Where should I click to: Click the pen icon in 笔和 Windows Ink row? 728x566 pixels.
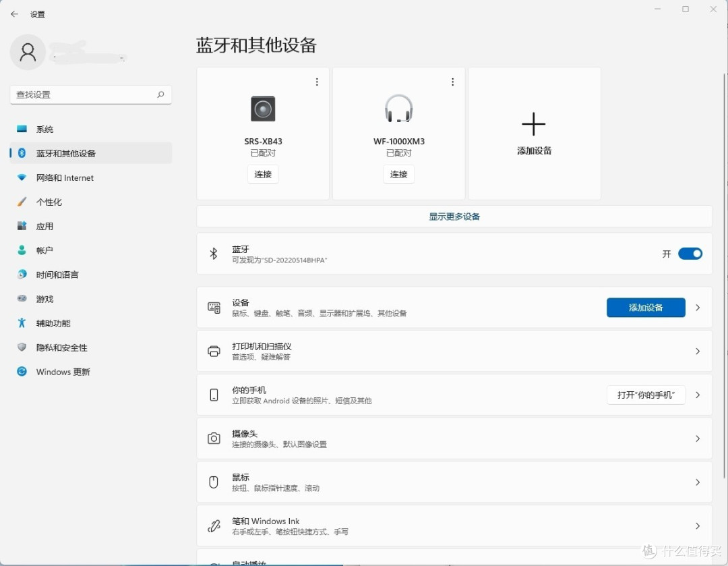pos(214,526)
